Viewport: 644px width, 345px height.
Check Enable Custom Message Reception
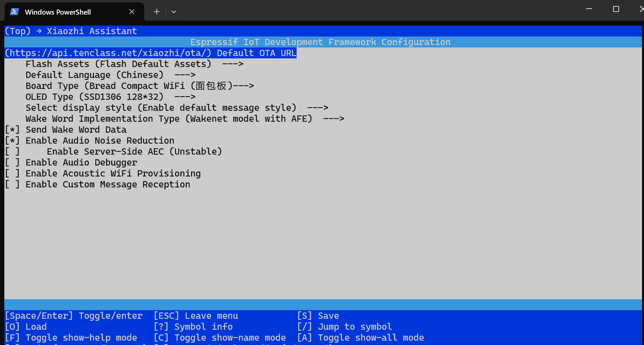coord(12,184)
